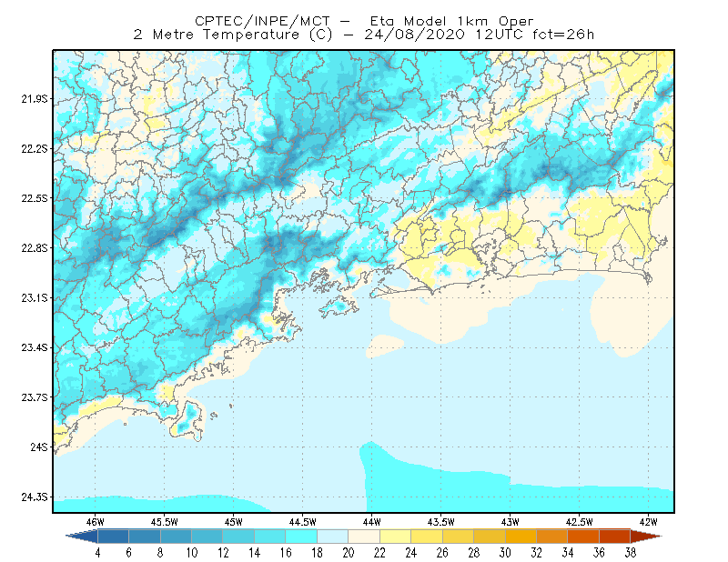The height and width of the screenshot is (562, 728).
Task: Click the 45.5W longitude axis label
Action: point(165,522)
